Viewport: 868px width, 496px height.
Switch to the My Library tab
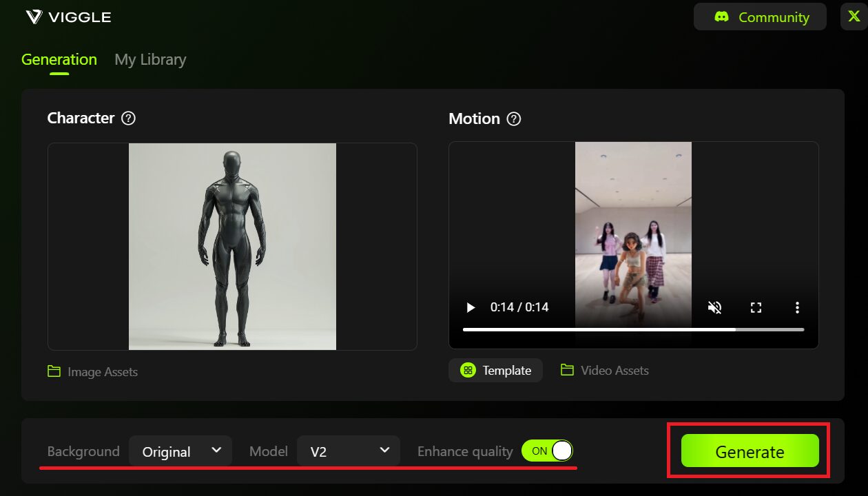150,60
